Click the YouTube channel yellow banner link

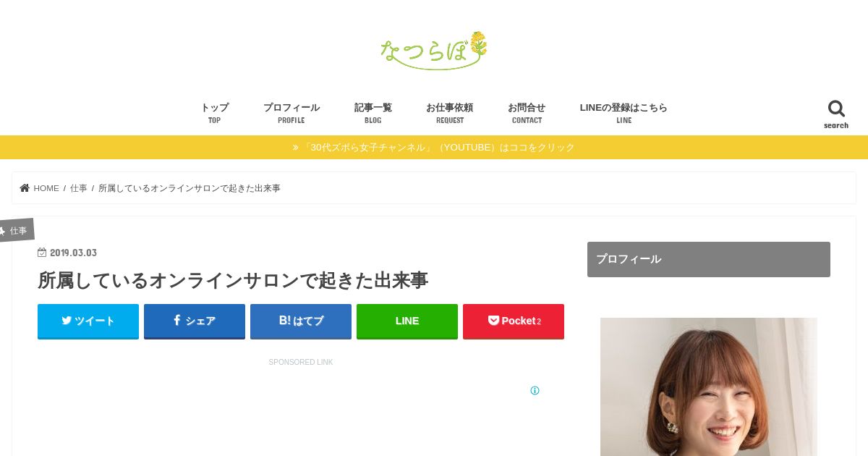click(434, 148)
